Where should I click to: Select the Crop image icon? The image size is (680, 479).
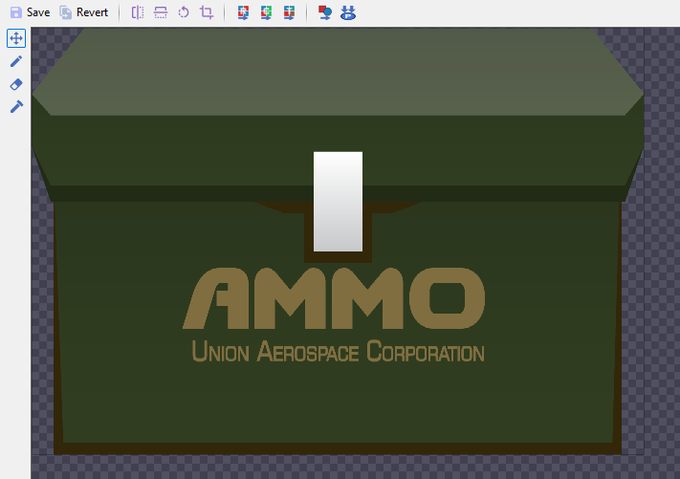click(x=206, y=13)
